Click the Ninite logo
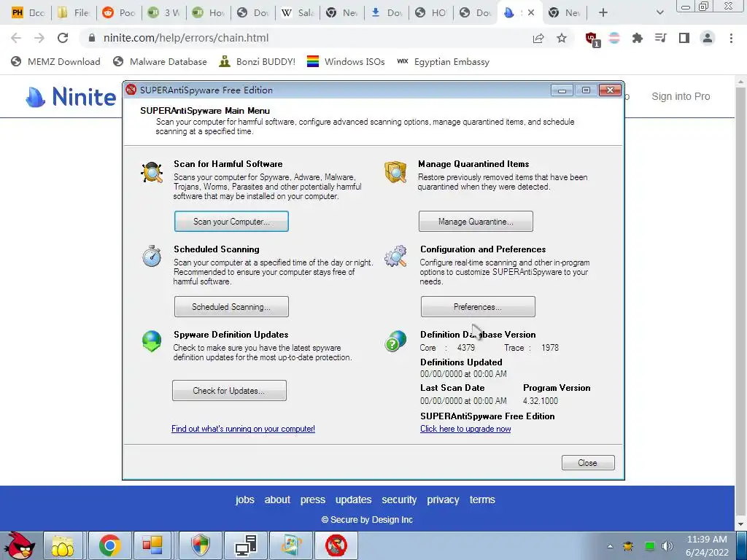 [71, 97]
